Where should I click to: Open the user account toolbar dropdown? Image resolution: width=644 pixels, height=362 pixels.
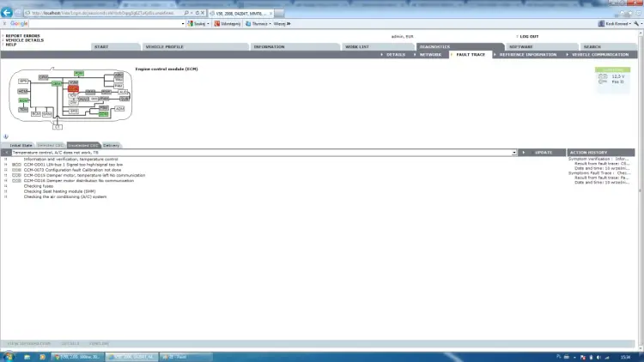click(615, 24)
